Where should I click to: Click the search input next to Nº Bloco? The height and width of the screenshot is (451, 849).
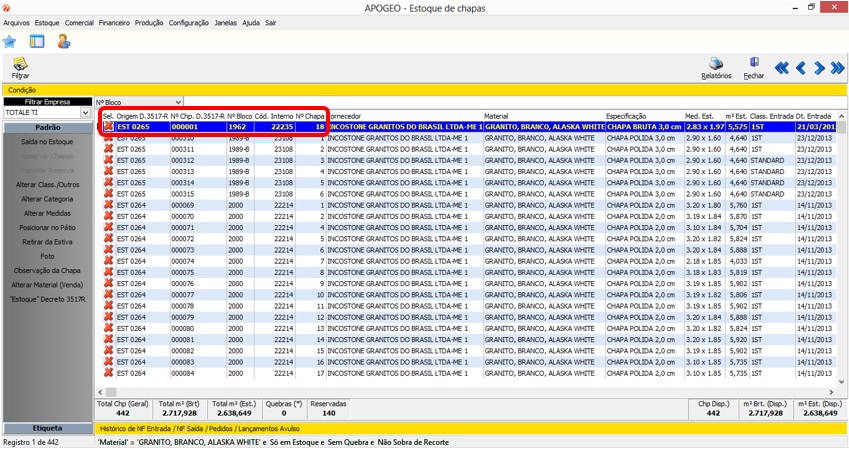(x=514, y=102)
